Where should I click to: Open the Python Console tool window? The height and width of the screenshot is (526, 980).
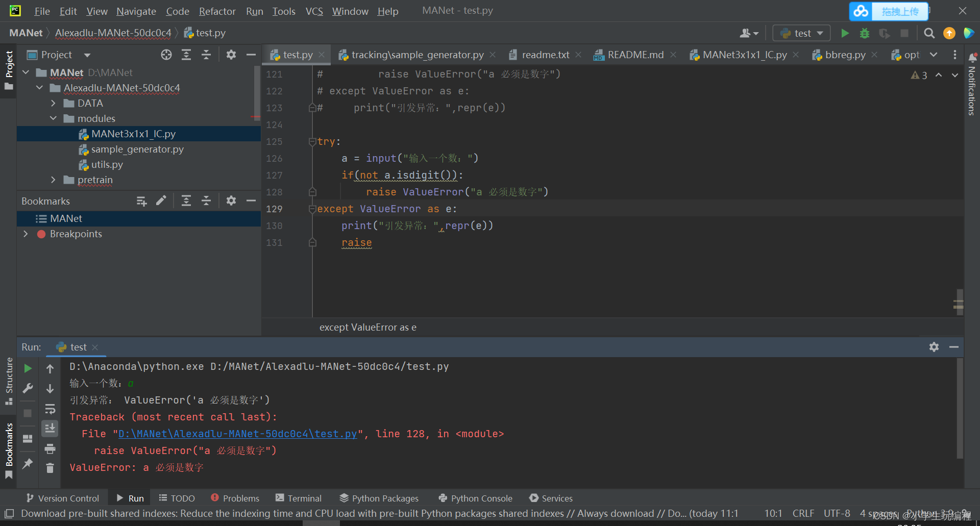click(x=475, y=498)
